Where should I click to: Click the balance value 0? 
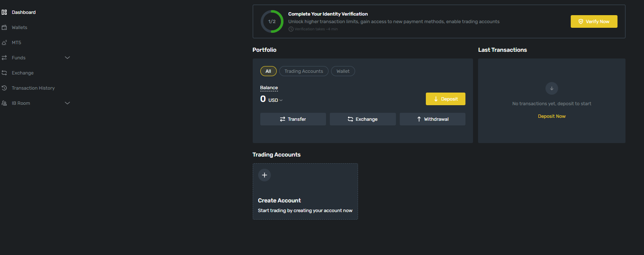pyautogui.click(x=263, y=99)
